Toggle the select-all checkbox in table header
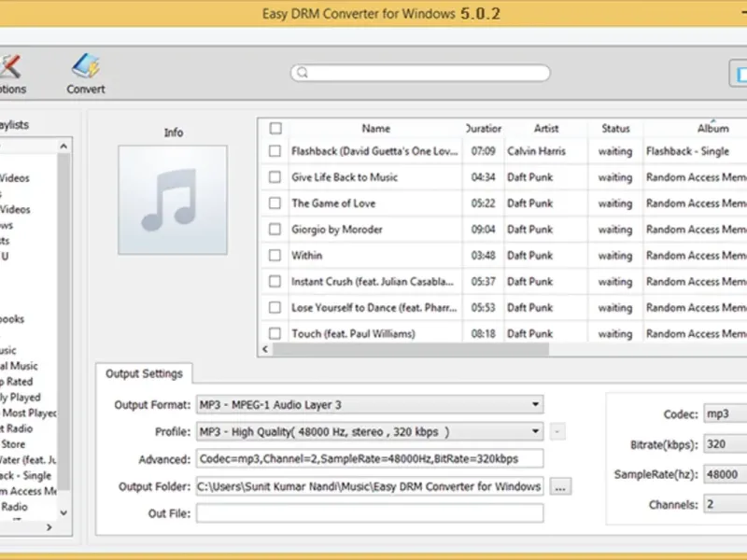747x560 pixels. click(x=275, y=128)
